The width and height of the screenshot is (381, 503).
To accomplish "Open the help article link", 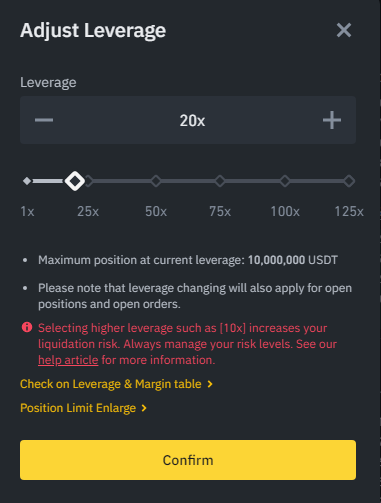I will pos(68,360).
